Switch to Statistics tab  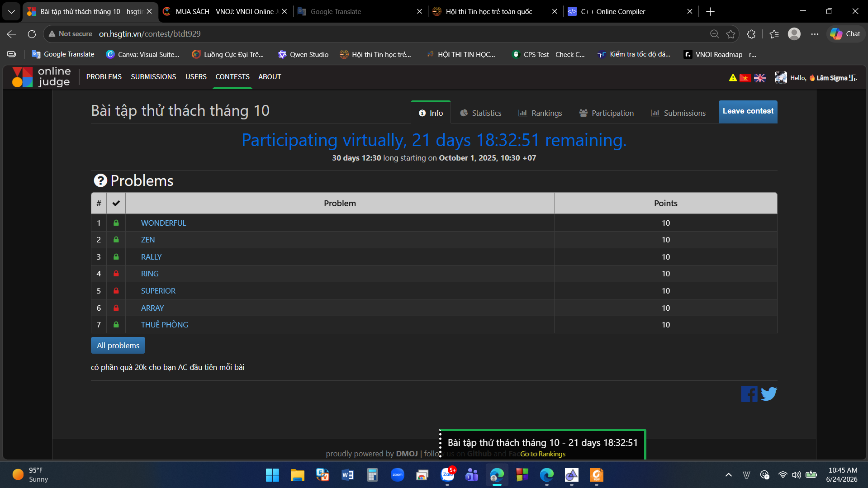pos(480,113)
